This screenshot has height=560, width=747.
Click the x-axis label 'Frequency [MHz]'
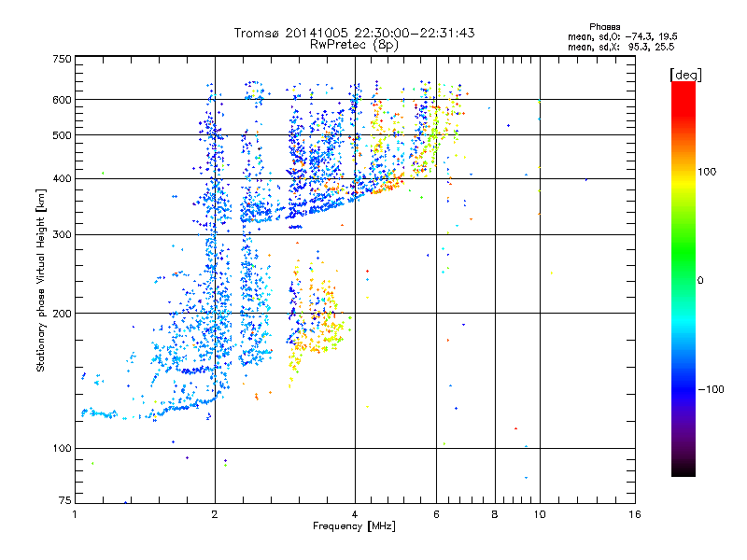pyautogui.click(x=354, y=526)
